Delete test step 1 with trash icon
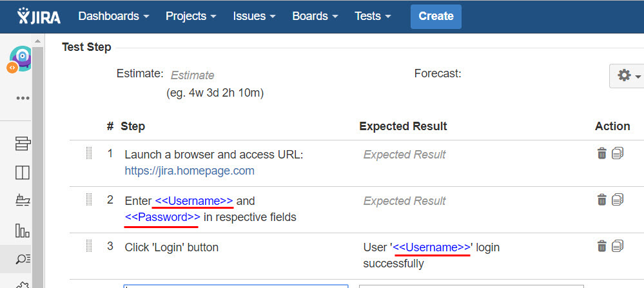This screenshot has width=644, height=288. pyautogui.click(x=601, y=153)
